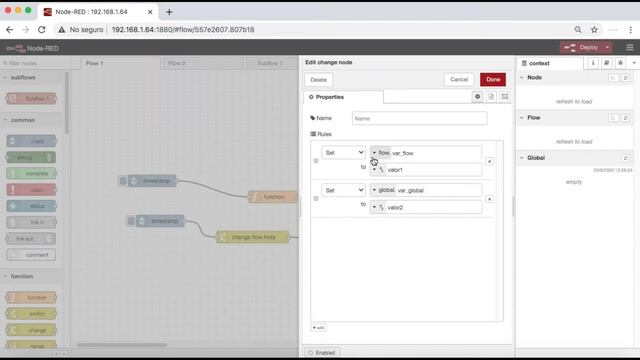
Task: Open the info sidebar tab icon
Action: [x=593, y=63]
